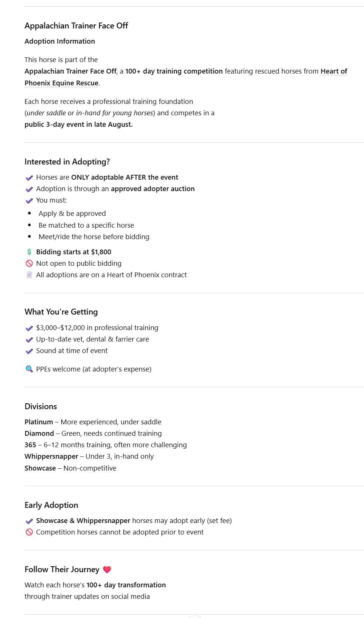Click the Whippersnapper division label
Image resolution: width=364 pixels, height=618 pixels.
click(51, 456)
